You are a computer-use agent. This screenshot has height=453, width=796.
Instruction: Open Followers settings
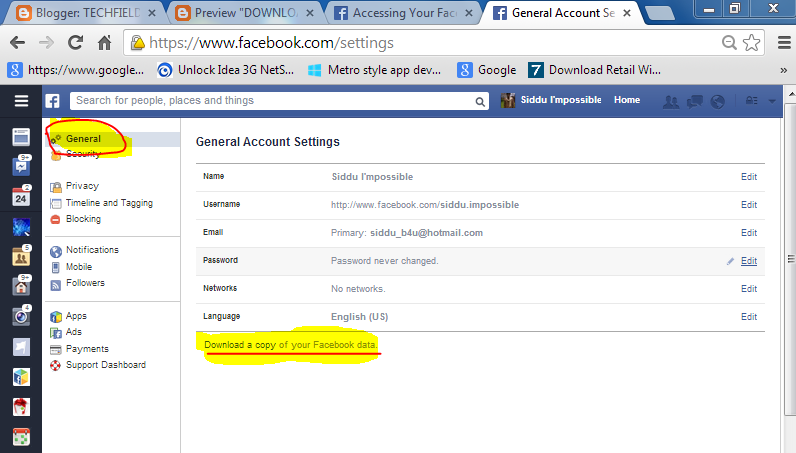(85, 283)
